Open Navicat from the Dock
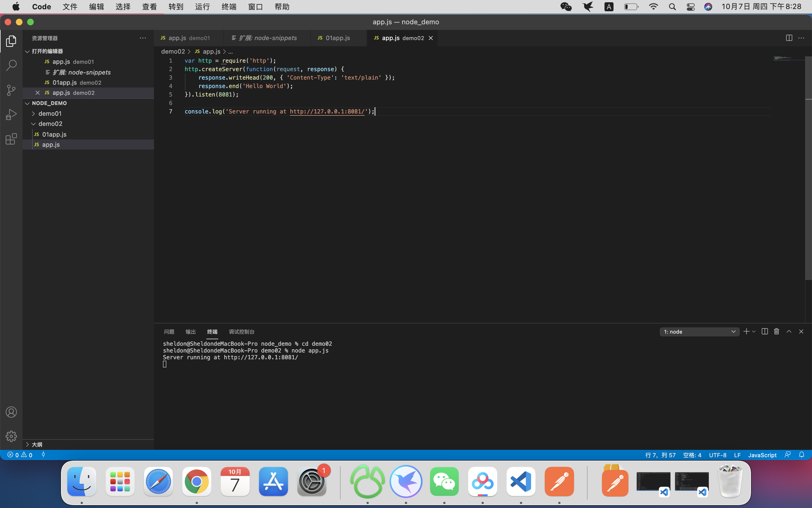812x508 pixels. [x=367, y=481]
